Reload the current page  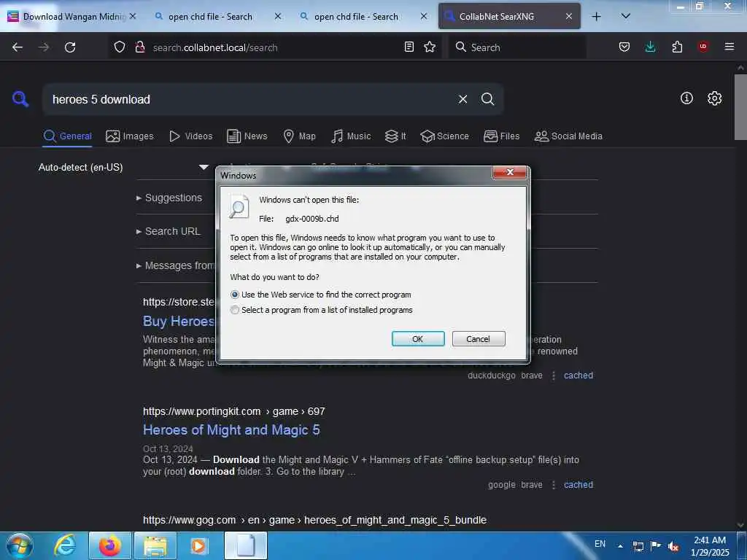click(x=70, y=47)
